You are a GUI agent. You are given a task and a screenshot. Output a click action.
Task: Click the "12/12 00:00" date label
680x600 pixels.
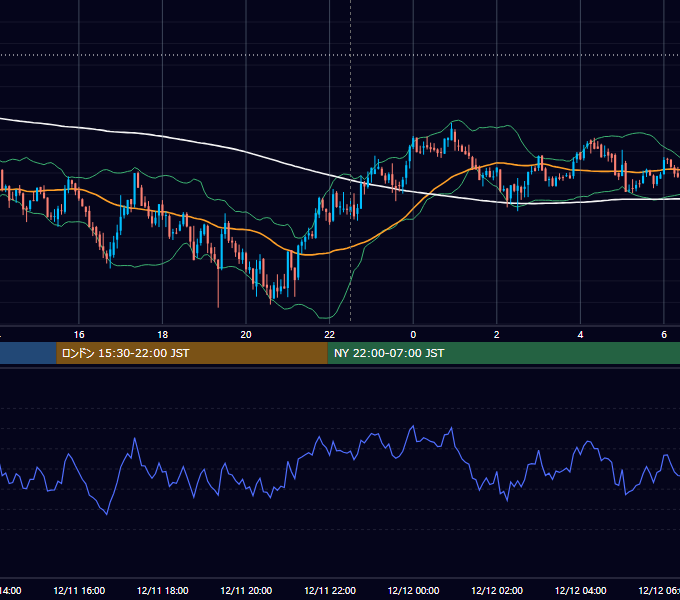413,591
